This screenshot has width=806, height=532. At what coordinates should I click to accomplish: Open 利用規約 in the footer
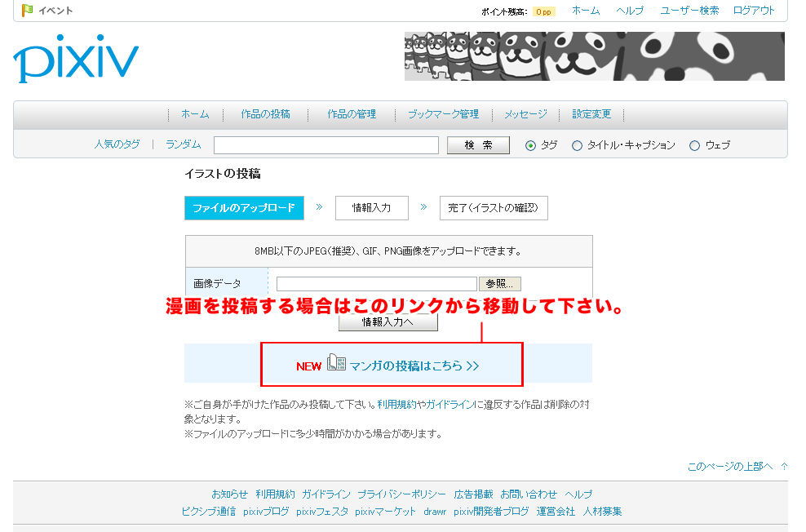(x=275, y=494)
